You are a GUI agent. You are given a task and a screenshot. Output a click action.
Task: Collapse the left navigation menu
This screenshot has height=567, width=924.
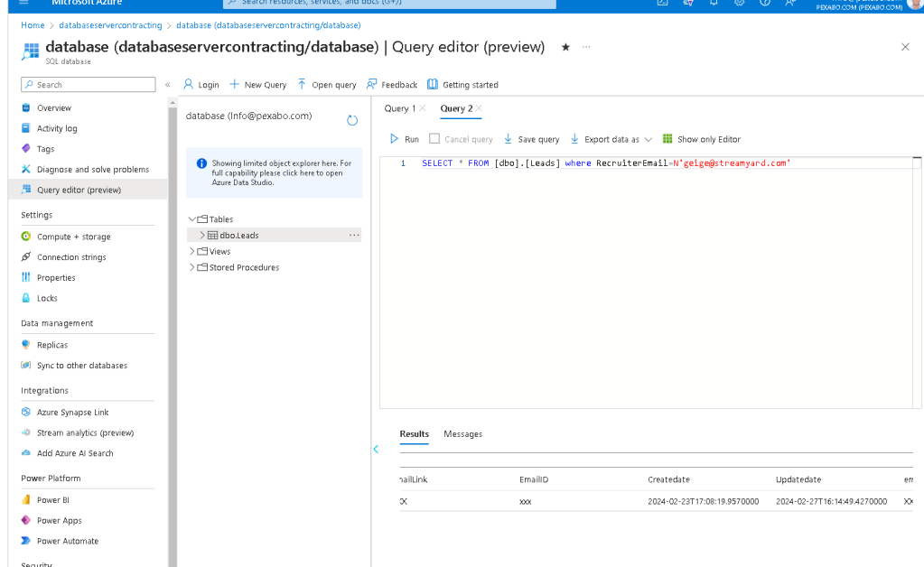168,85
